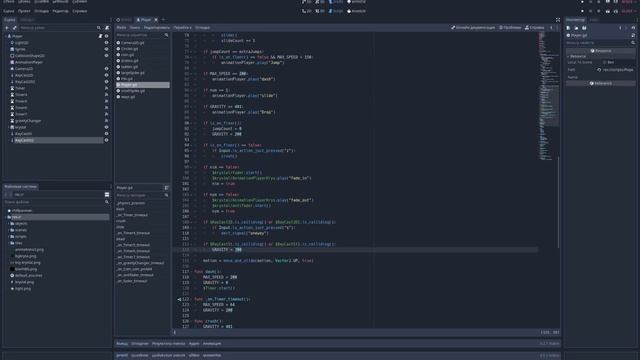Expand the tiles folder

click(x=9, y=243)
